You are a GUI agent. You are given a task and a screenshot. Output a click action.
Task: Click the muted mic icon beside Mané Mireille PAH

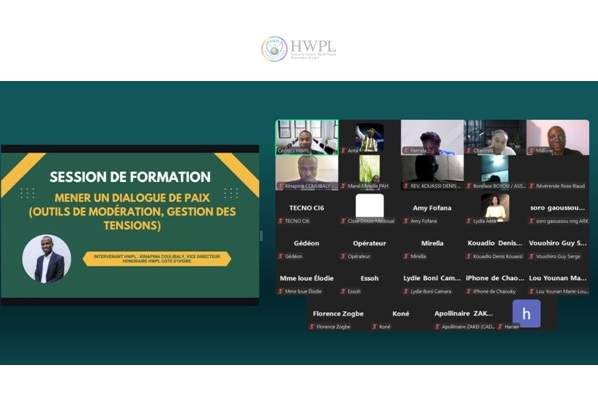[344, 186]
